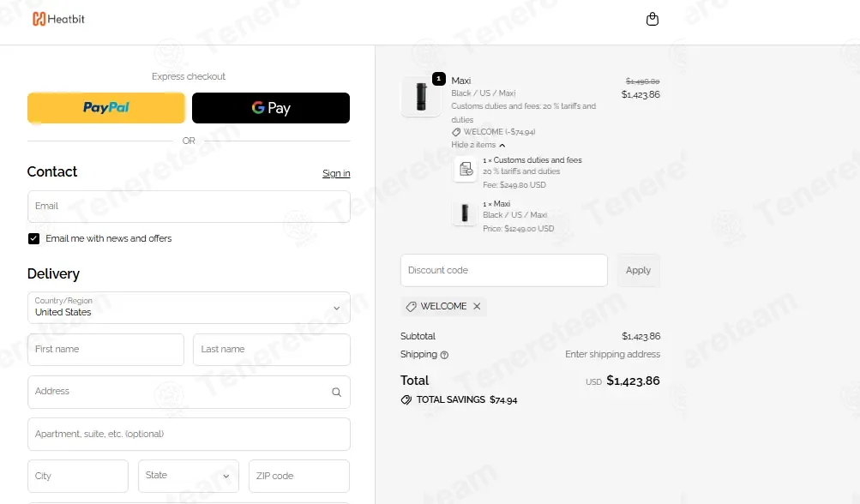
Task: Collapse the Hide 2 items expander
Action: point(478,145)
